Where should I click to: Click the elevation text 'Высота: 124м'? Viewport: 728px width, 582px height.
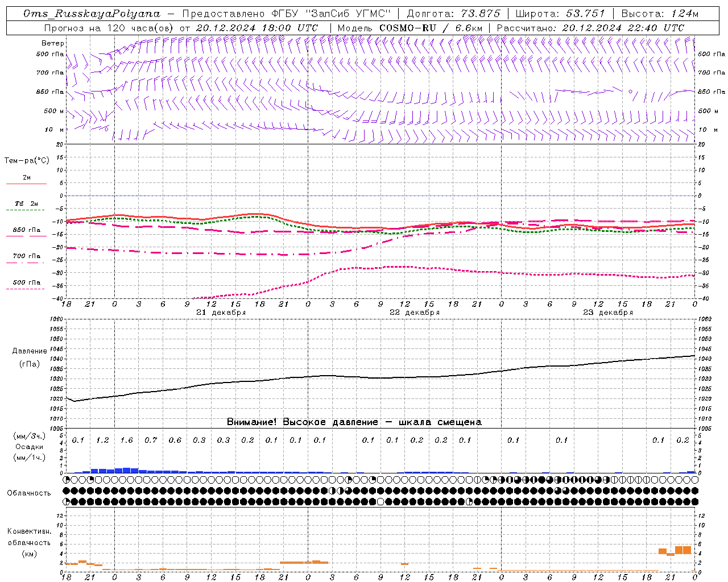[x=660, y=14]
